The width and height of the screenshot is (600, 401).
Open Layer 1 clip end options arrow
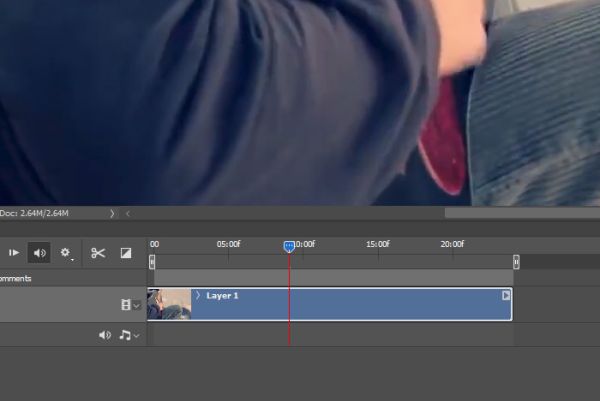[505, 295]
